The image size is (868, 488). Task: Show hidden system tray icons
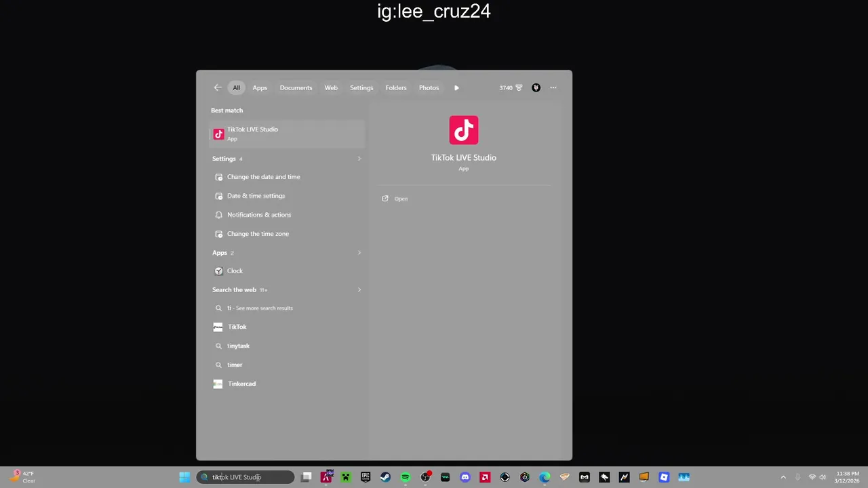(783, 477)
